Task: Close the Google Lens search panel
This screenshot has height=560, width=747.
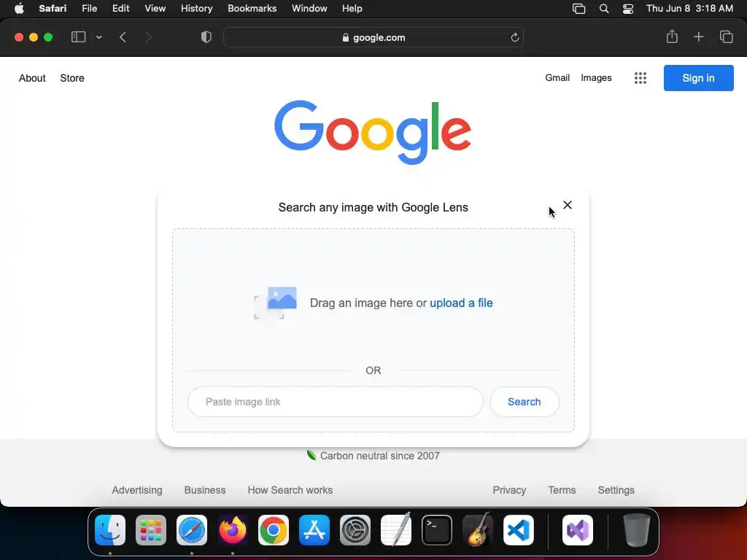Action: [568, 205]
